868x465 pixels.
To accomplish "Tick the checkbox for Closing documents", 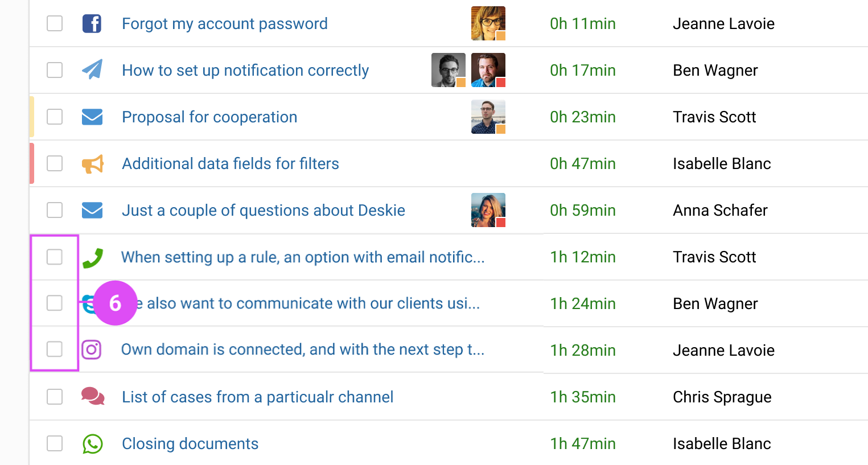I will coord(55,443).
